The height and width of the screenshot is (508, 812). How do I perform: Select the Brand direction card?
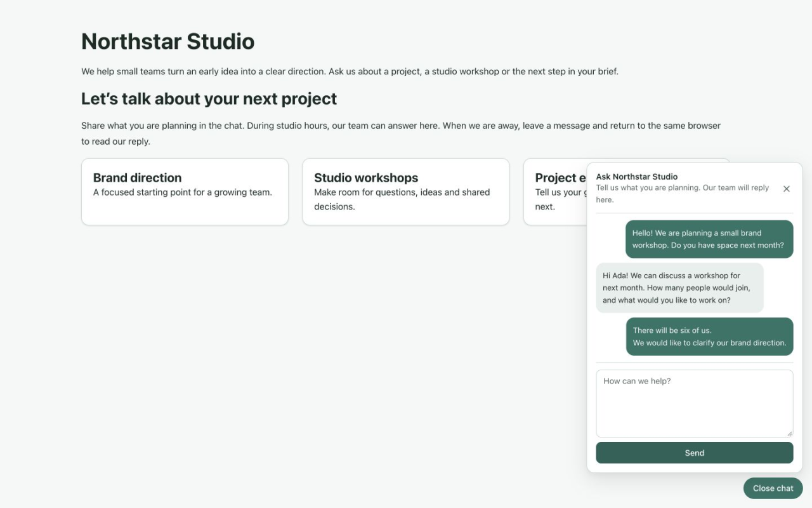pyautogui.click(x=185, y=192)
